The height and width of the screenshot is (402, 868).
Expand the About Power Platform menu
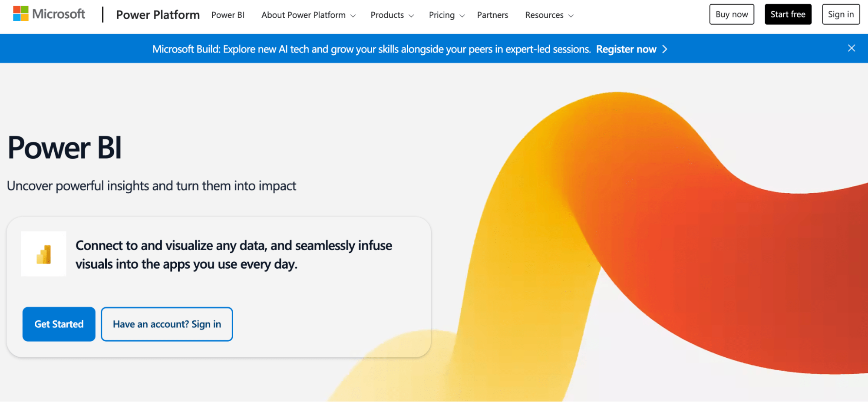309,15
